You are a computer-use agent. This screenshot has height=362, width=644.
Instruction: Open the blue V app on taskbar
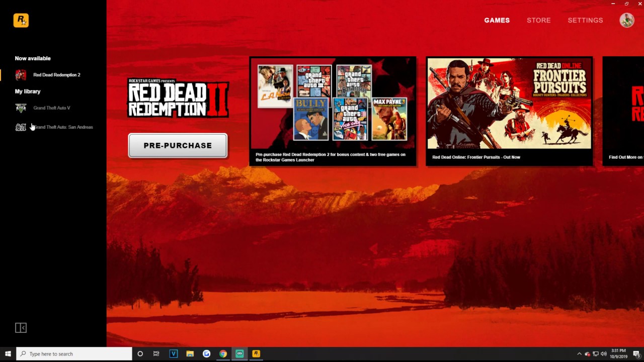pos(173,354)
